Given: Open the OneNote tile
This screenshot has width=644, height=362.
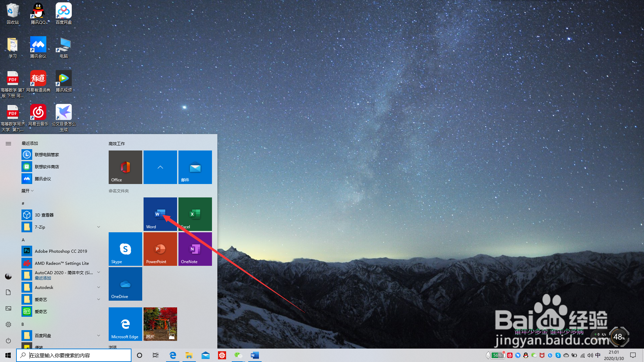Looking at the screenshot, I should tap(195, 249).
